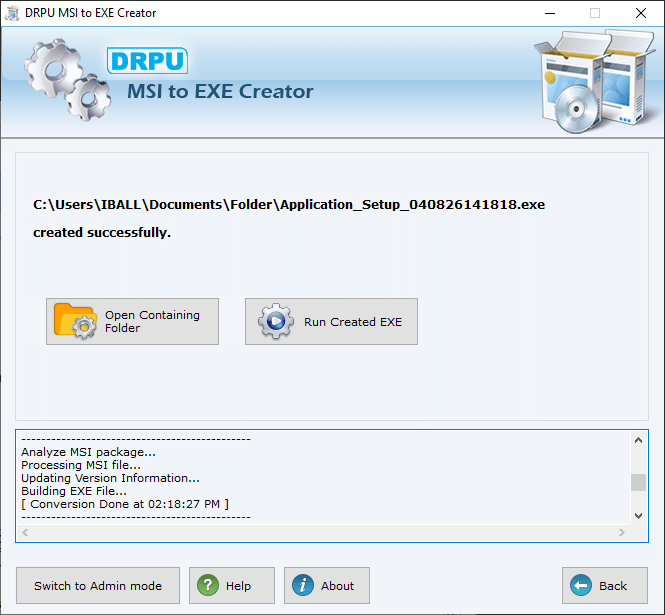
Task: Click log scrollbar up arrow
Action: tap(638, 440)
